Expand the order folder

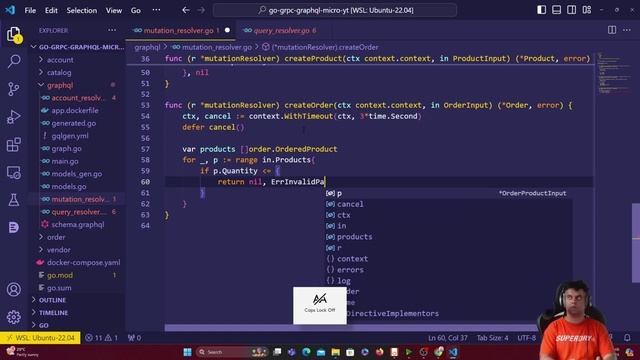(56, 237)
